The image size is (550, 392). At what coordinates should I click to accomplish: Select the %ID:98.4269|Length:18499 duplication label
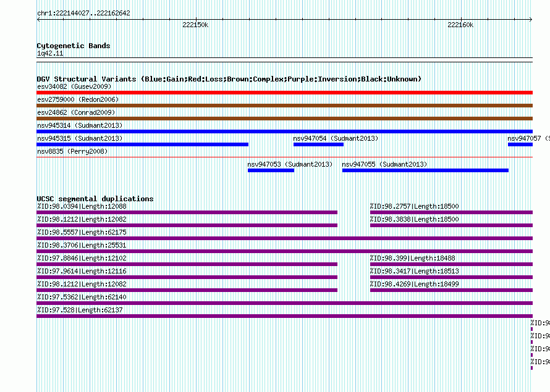pos(414,284)
